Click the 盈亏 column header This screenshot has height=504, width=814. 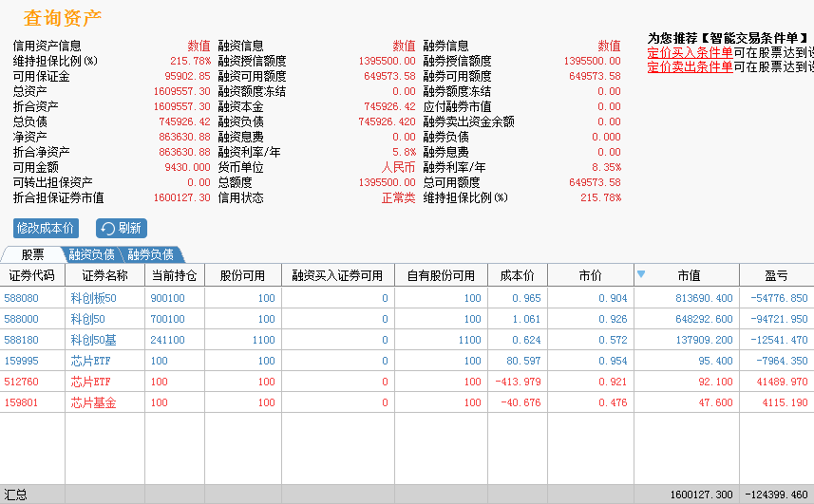click(x=776, y=275)
